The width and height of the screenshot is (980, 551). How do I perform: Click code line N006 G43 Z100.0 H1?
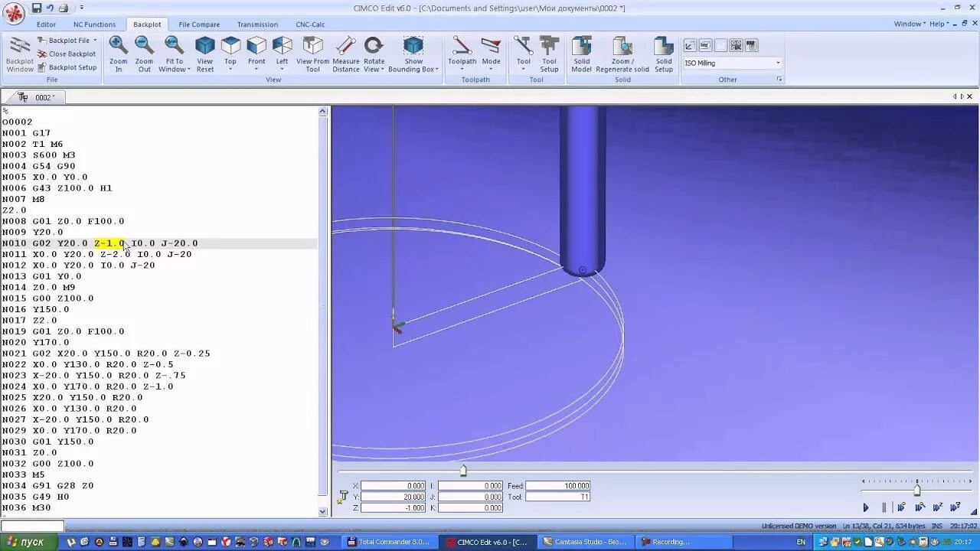[57, 188]
